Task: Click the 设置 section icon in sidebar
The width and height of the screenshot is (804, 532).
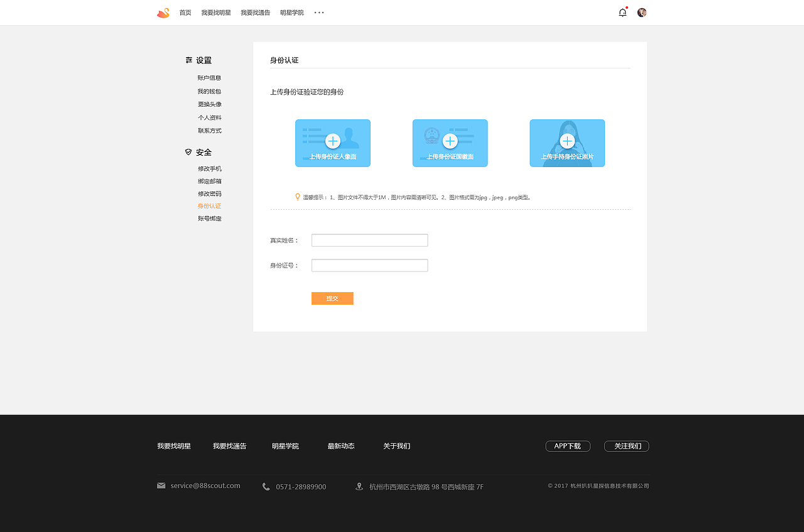Action: click(189, 60)
